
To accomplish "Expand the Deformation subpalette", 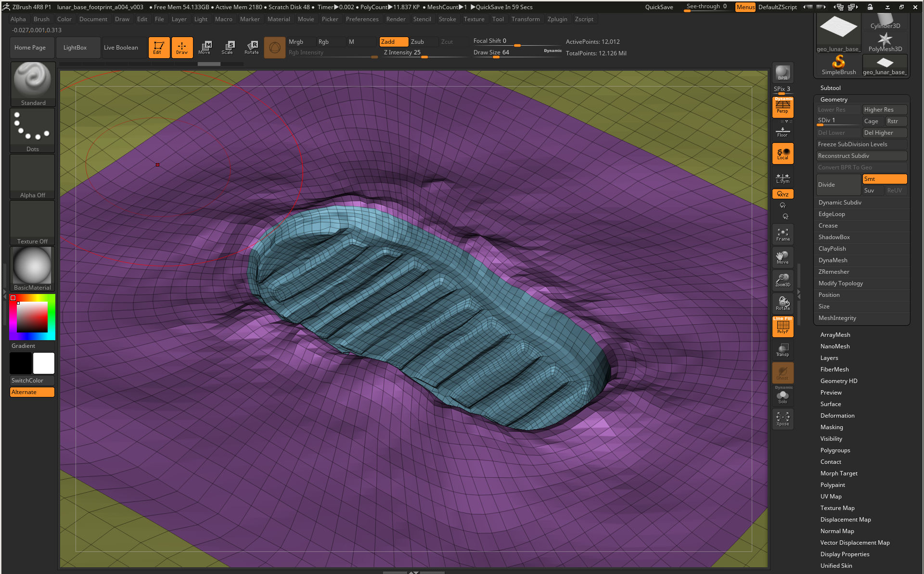I will click(x=837, y=416).
